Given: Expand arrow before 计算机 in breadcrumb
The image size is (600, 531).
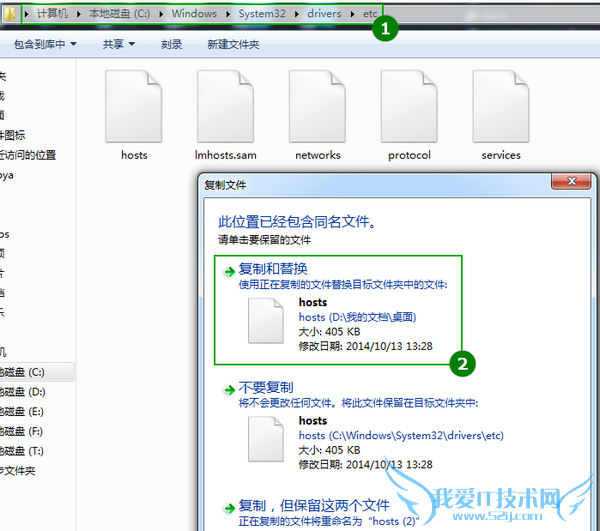Looking at the screenshot, I should pyautogui.click(x=26, y=14).
